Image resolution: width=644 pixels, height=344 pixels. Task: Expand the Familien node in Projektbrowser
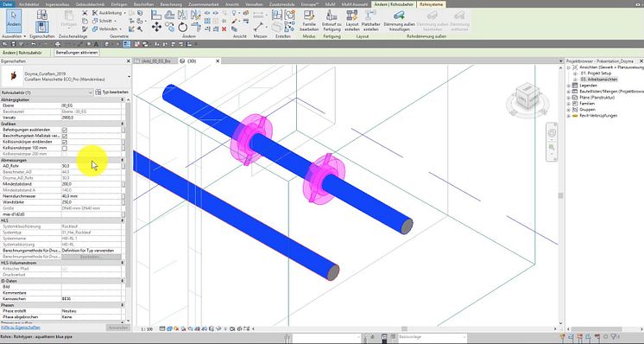click(568, 104)
